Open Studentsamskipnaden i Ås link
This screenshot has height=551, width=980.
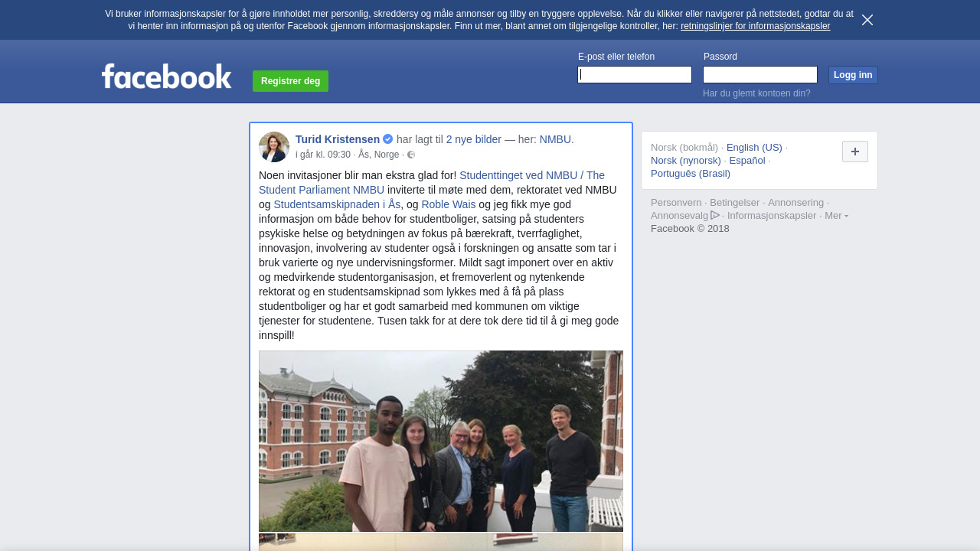click(337, 204)
